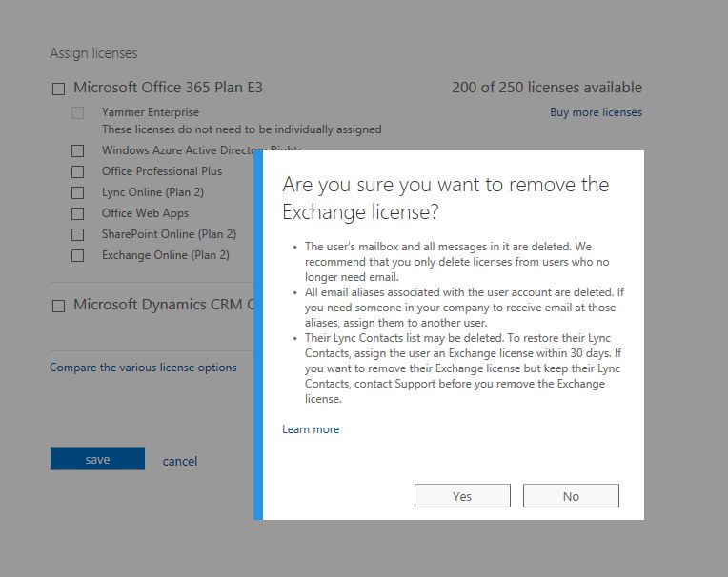Click the dialog heading about removing Exchange license
Screen dimensions: 728x577
[x=445, y=197]
